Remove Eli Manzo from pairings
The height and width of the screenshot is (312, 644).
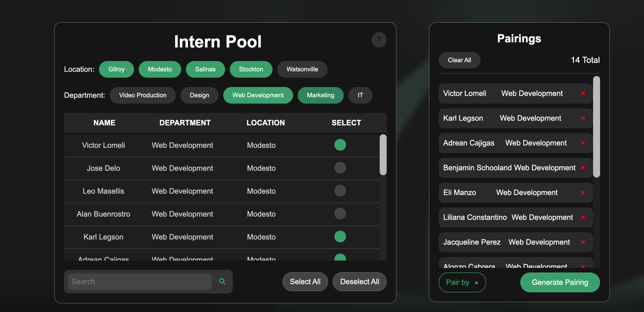coord(583,192)
